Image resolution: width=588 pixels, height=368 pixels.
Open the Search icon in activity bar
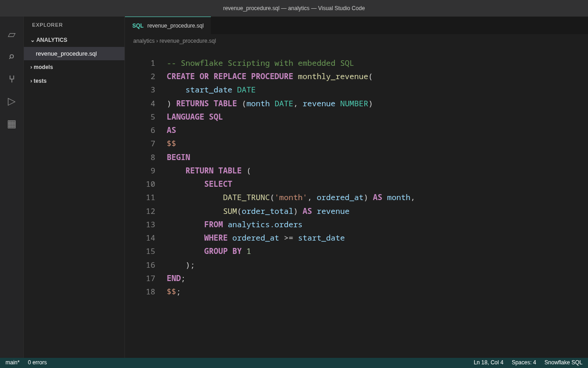[11, 57]
